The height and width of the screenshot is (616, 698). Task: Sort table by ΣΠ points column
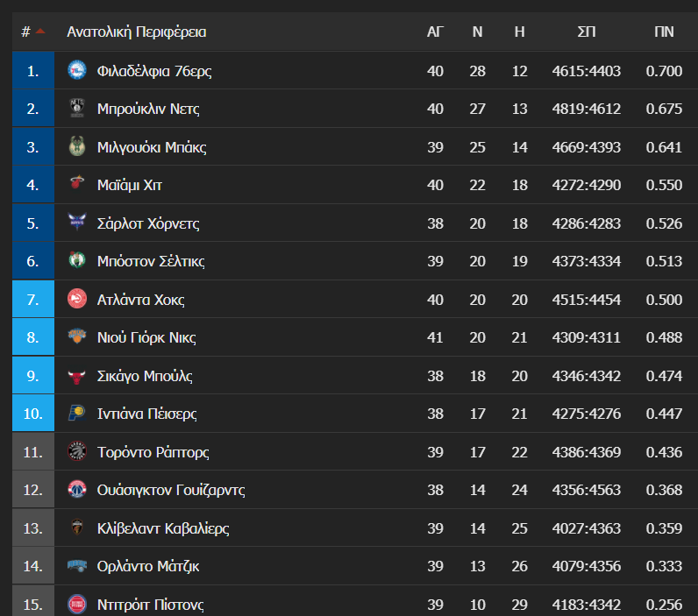(587, 32)
